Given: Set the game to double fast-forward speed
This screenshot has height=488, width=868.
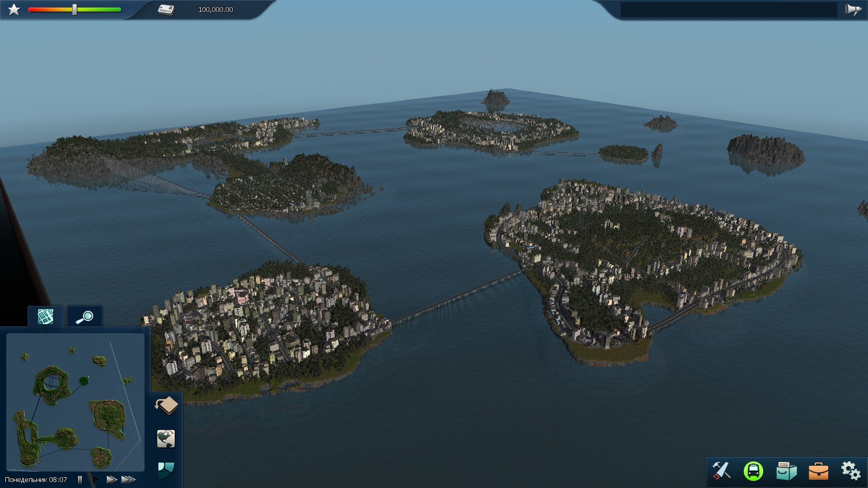Looking at the screenshot, I should click(112, 479).
